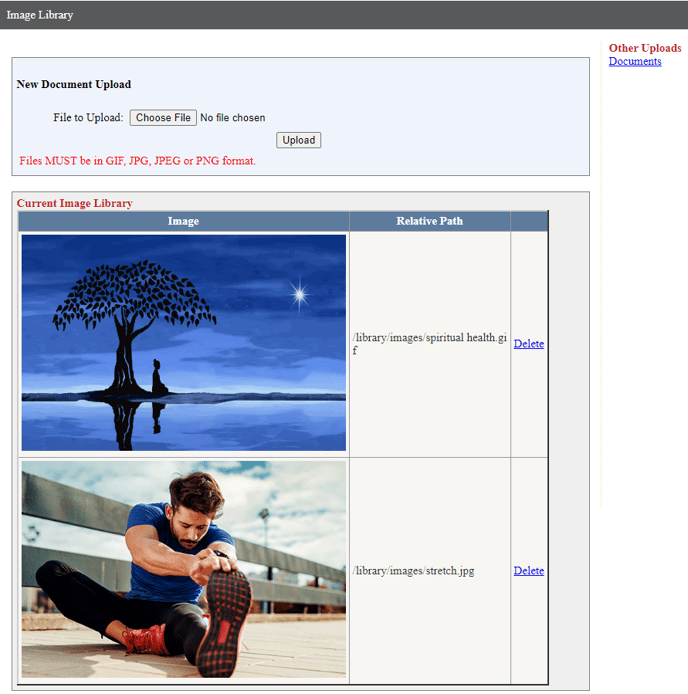Click the bright star in tree image

[299, 294]
